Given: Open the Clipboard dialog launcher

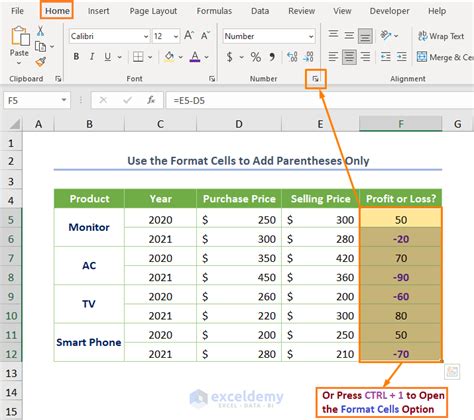Looking at the screenshot, I should pyautogui.click(x=58, y=79).
